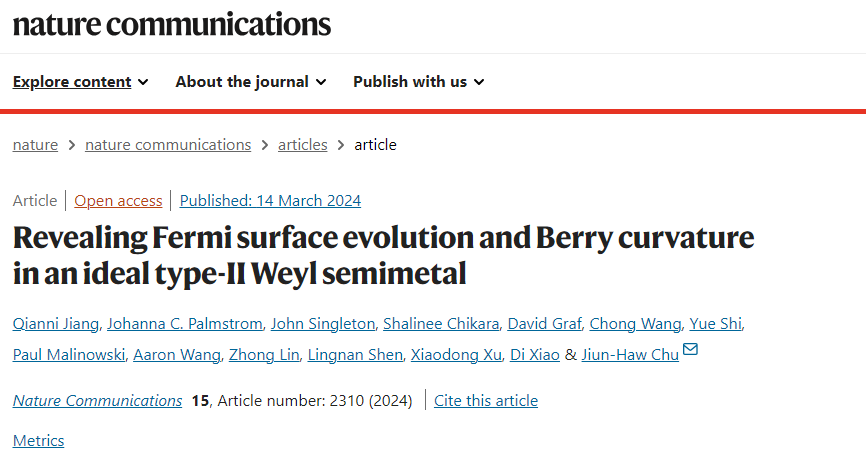This screenshot has width=866, height=471.
Task: Open author John Singleton's info
Action: 323,324
